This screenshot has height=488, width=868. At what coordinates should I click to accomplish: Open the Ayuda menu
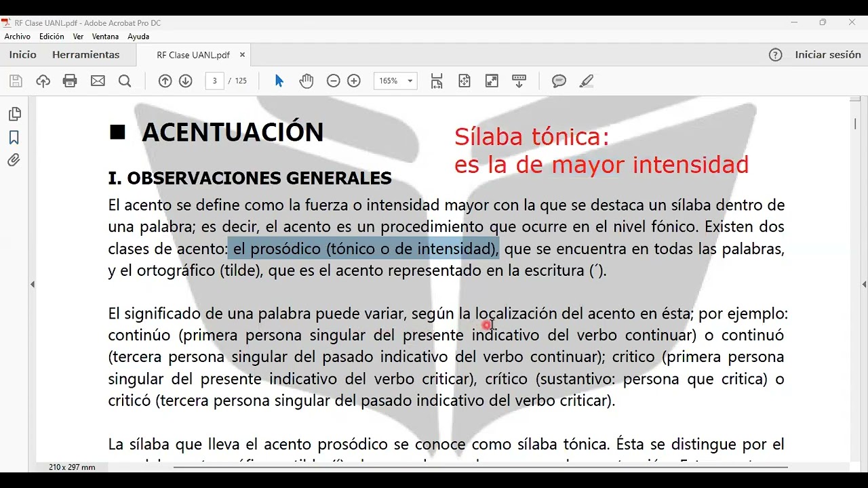coord(138,37)
